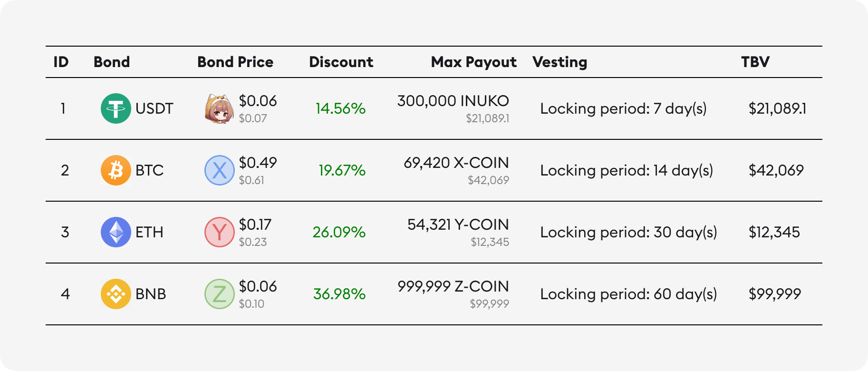The image size is (868, 371).
Task: Click the Locking period 30 day(s) text
Action: [628, 232]
